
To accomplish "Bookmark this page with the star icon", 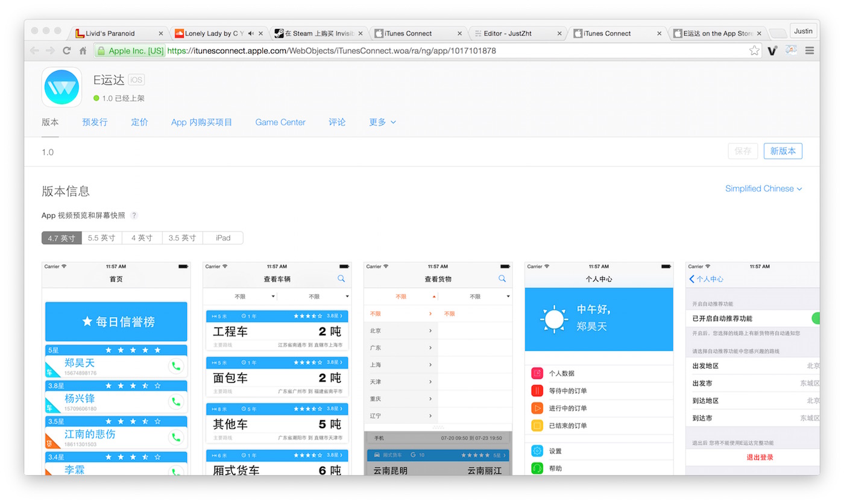I will coord(754,51).
